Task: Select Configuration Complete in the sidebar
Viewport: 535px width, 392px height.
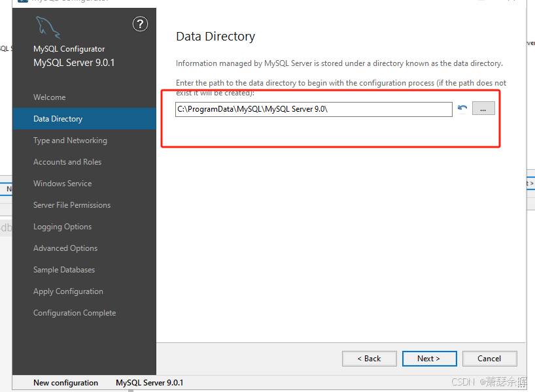Action: coord(75,313)
